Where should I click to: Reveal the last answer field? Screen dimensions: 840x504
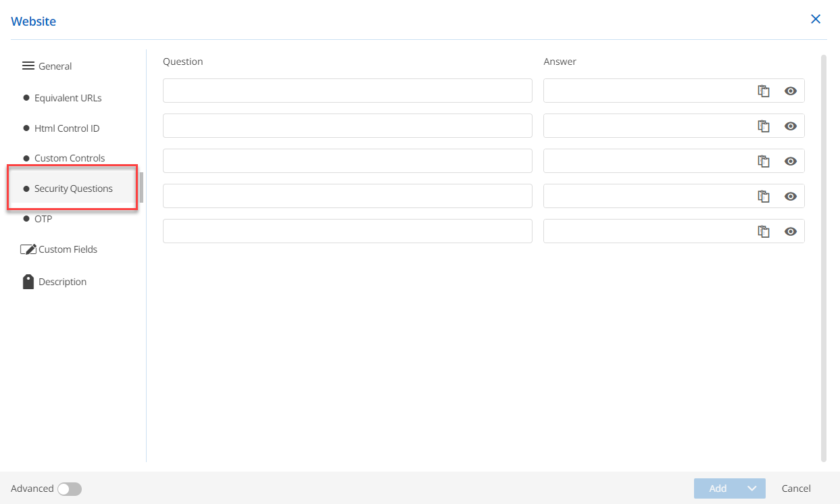(791, 230)
